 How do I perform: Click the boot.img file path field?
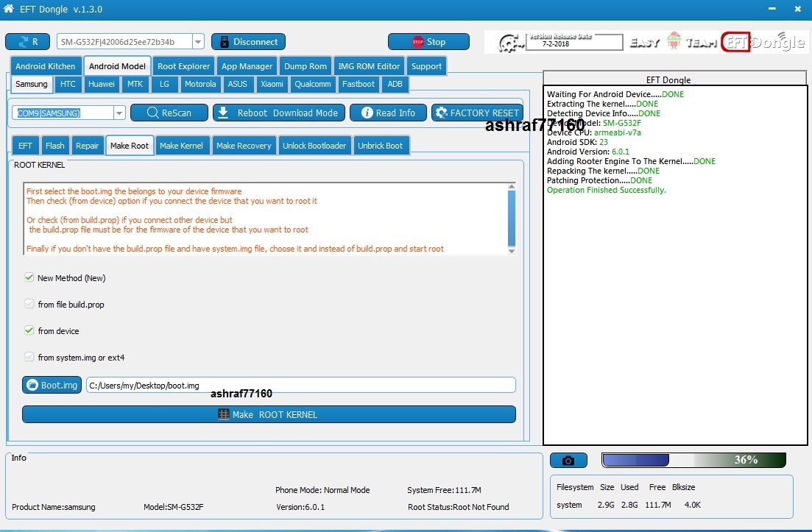301,385
